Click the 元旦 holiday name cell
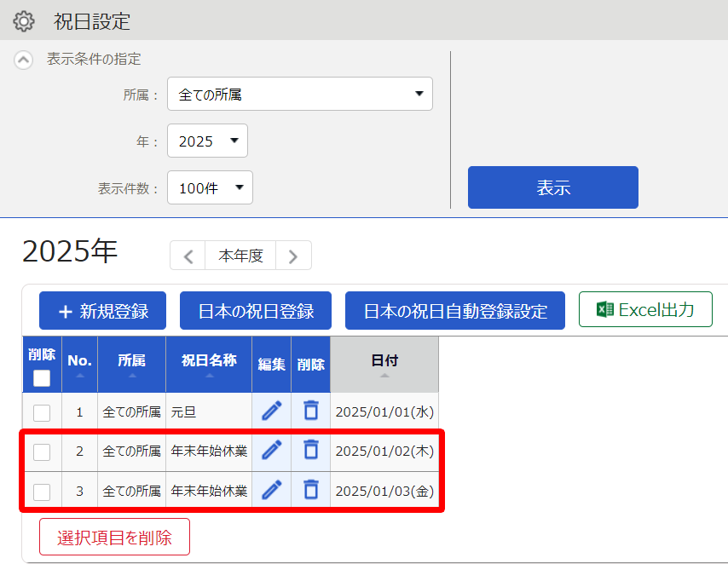Image resolution: width=728 pixels, height=581 pixels. coord(209,412)
